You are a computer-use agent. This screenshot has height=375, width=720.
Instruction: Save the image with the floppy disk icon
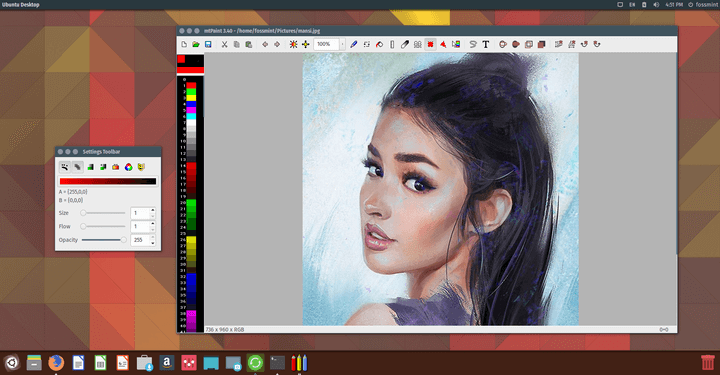coord(208,45)
